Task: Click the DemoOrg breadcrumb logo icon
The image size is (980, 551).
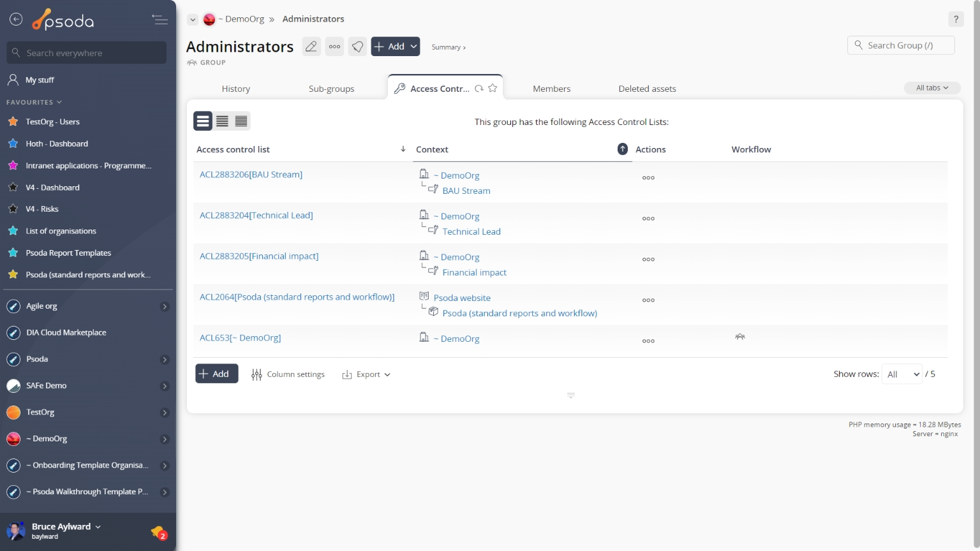Action: tap(209, 20)
